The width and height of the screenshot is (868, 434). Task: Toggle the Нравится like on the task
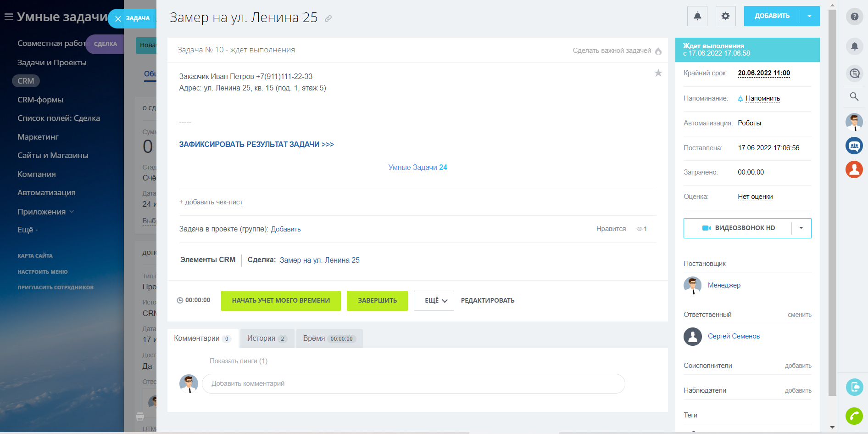pyautogui.click(x=611, y=229)
